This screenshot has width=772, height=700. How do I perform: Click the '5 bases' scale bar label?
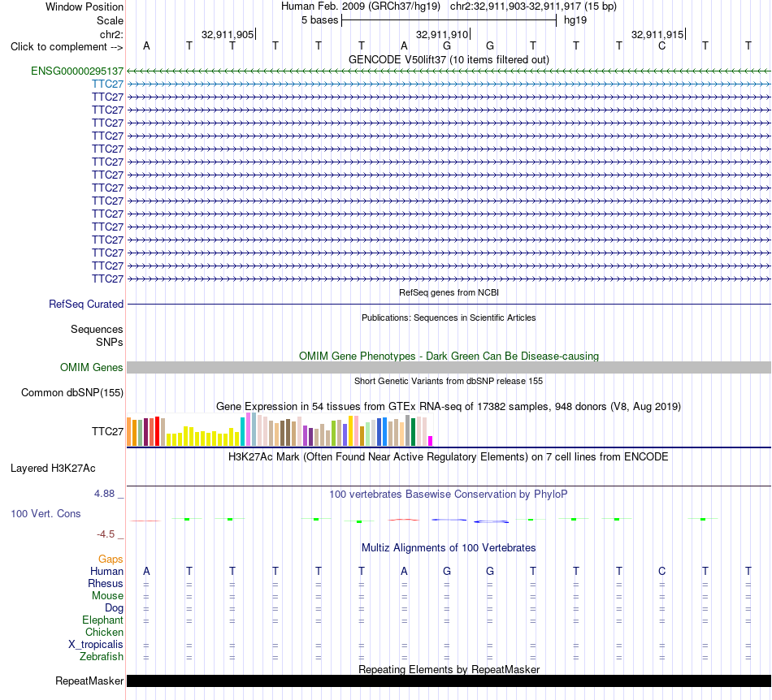(x=320, y=20)
